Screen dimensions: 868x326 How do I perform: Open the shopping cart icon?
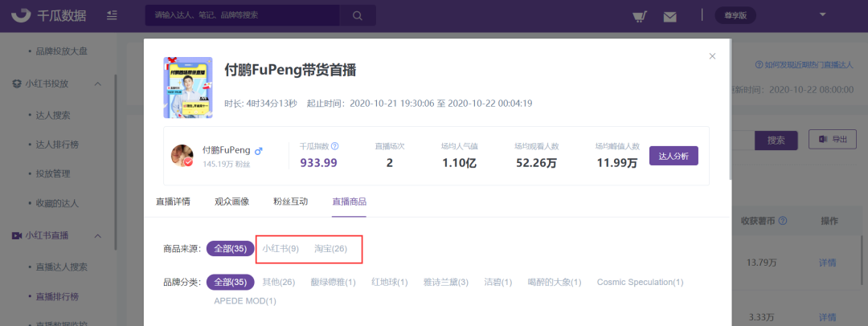[x=640, y=16]
